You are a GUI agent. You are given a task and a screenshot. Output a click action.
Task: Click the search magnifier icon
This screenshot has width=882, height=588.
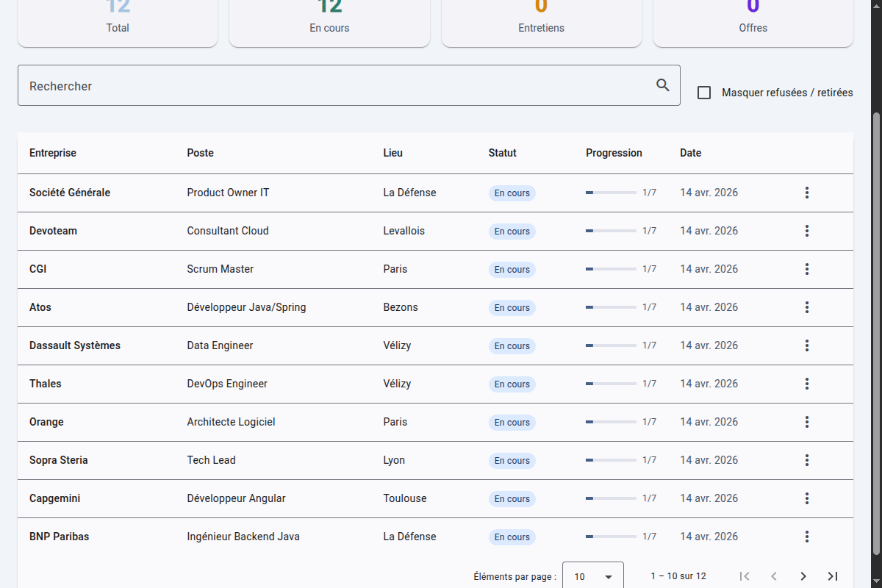[x=663, y=85]
